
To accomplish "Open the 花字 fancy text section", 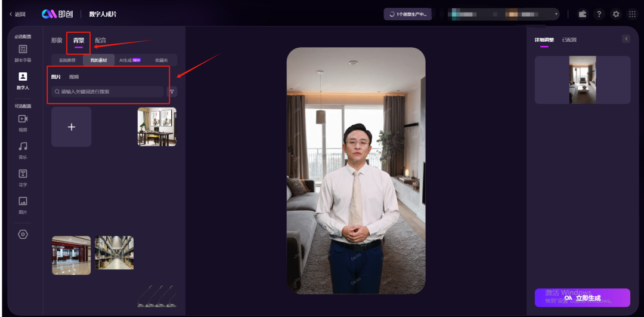I will (x=23, y=177).
